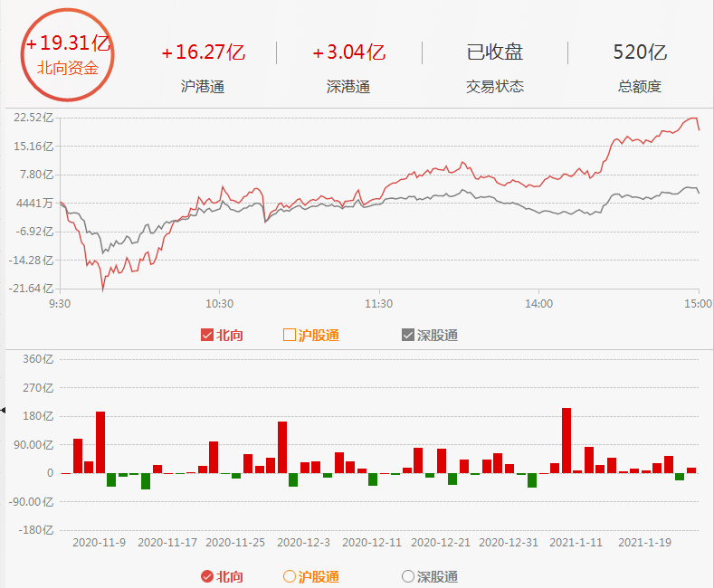This screenshot has height=588, width=714.
Task: Click the 180亿 bar chart axis label
Action: click(38, 416)
